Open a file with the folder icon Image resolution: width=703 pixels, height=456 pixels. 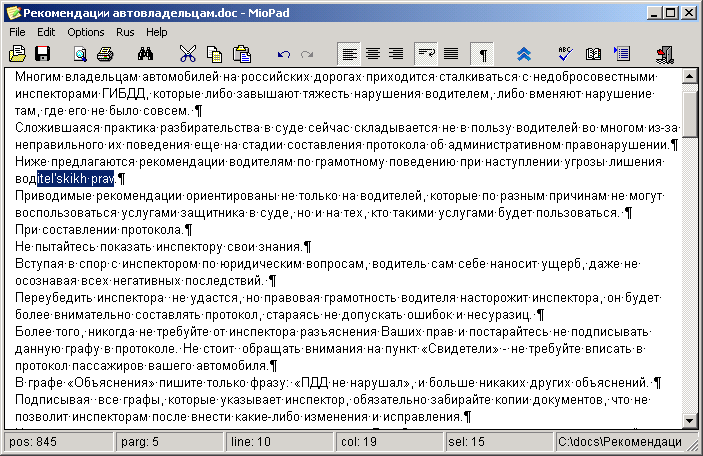17,54
